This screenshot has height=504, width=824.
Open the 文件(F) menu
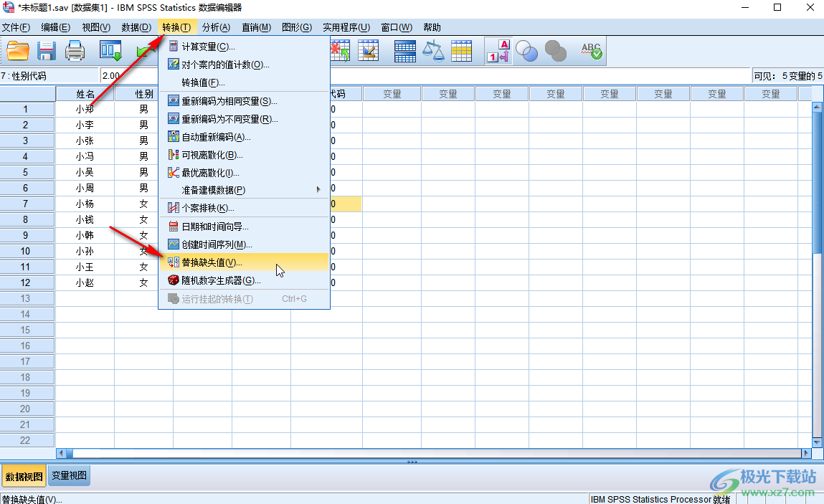[x=16, y=27]
